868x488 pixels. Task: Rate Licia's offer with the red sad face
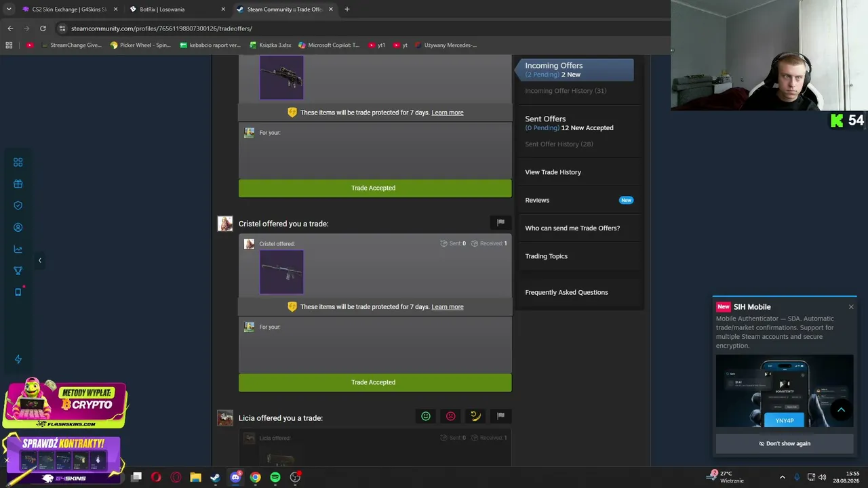point(451,416)
